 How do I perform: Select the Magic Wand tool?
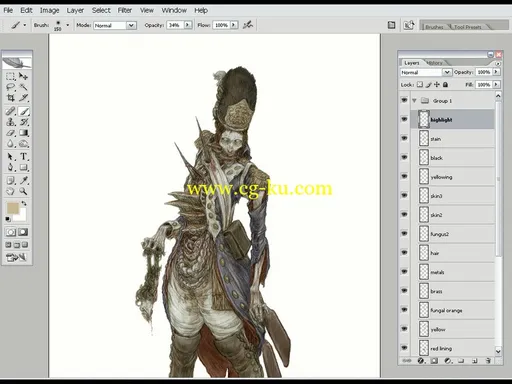(x=23, y=87)
